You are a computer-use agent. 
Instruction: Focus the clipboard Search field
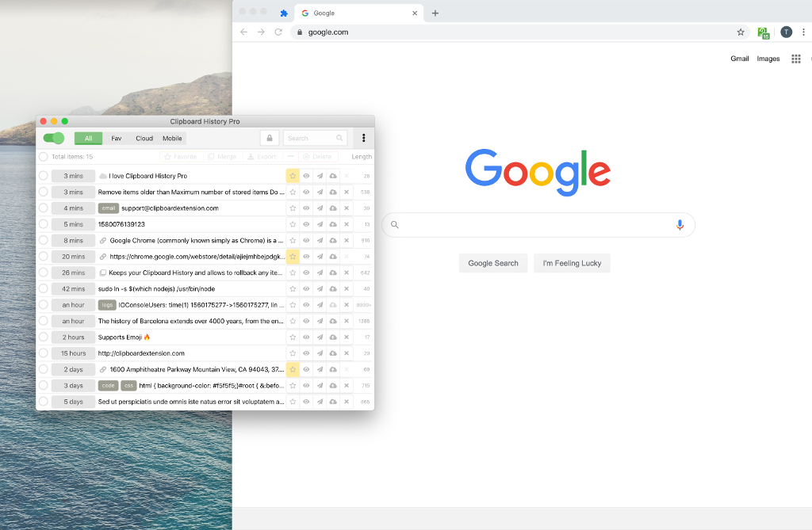tap(315, 138)
